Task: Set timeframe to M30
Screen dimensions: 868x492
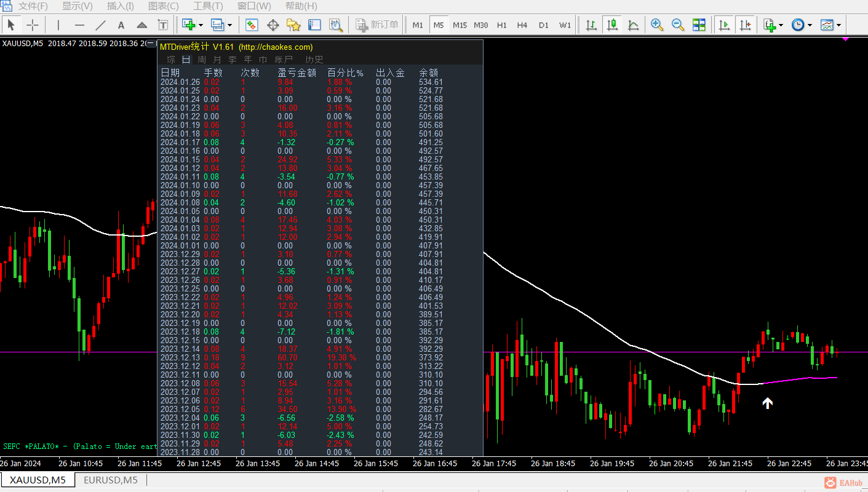Action: pos(481,25)
